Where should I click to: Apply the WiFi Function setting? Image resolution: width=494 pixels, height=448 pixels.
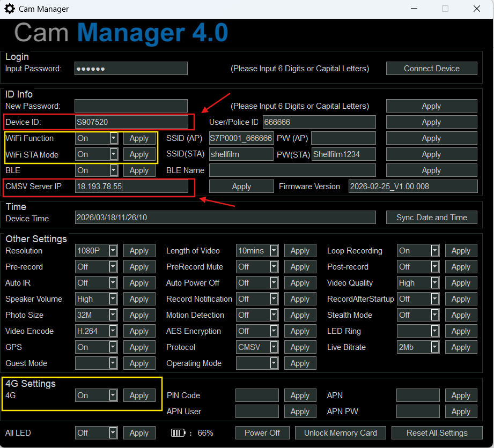(139, 138)
